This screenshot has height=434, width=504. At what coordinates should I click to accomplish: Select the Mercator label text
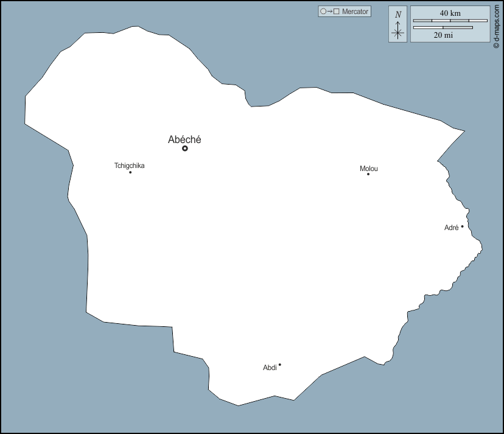356,11
